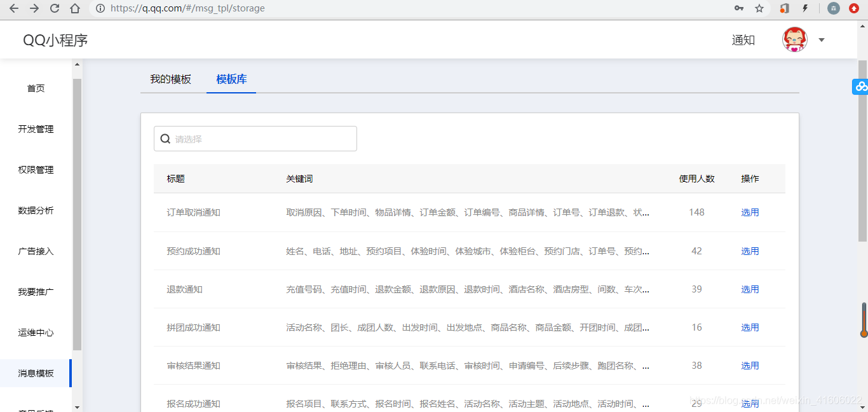Open 运维中心 in the sidebar
868x412 pixels.
tap(36, 333)
